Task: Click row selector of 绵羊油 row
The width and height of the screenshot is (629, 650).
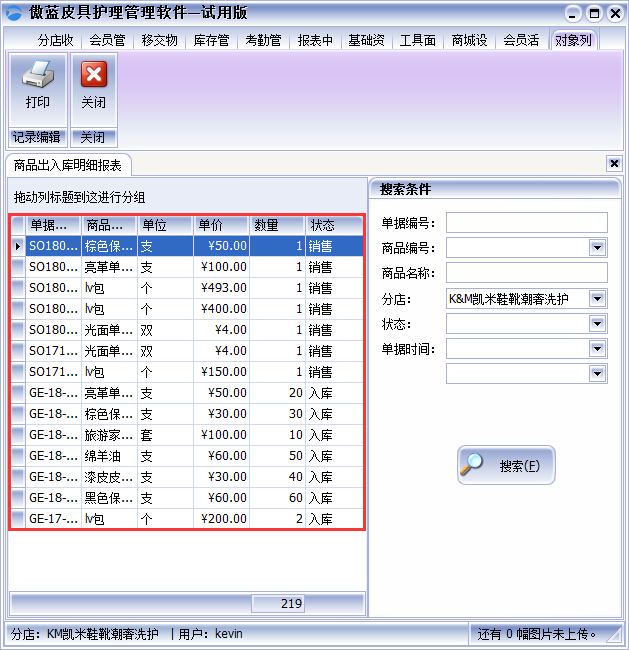Action: coord(18,456)
